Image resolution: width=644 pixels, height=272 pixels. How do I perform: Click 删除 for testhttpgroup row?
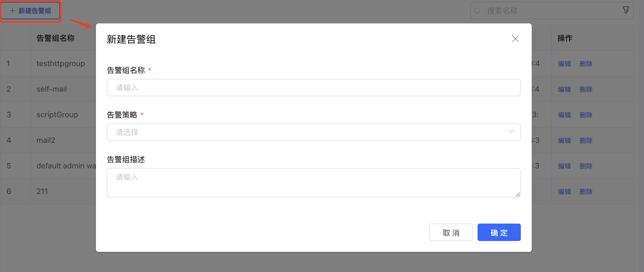[586, 64]
